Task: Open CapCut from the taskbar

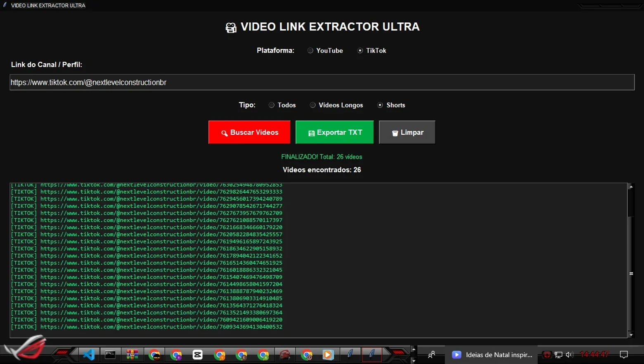Action: coord(198,354)
